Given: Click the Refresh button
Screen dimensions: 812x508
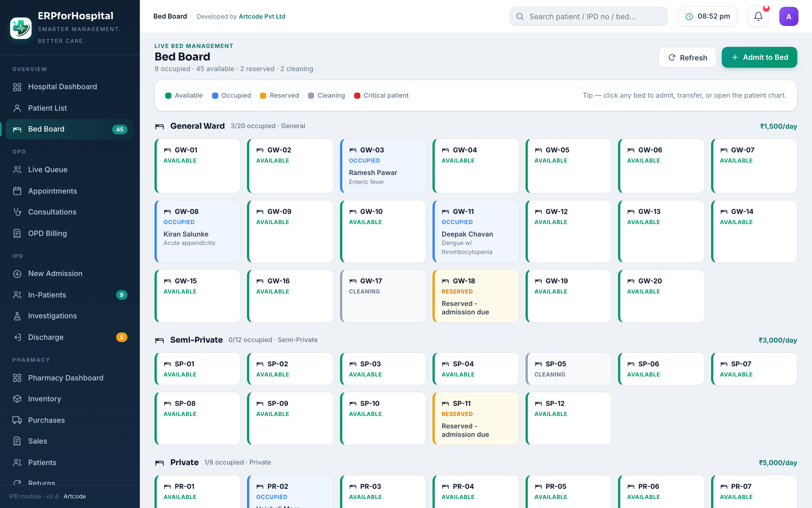Looking at the screenshot, I should pos(687,58).
